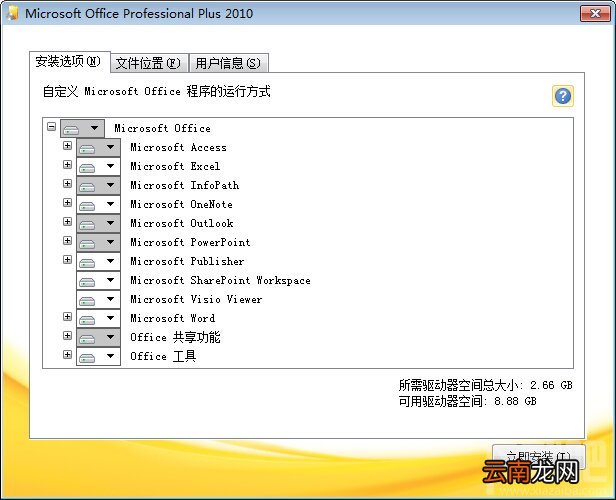Screen dimensions: 616x500
Task: Open install option dropdown for Microsoft Visio Viewer
Action: click(98, 299)
